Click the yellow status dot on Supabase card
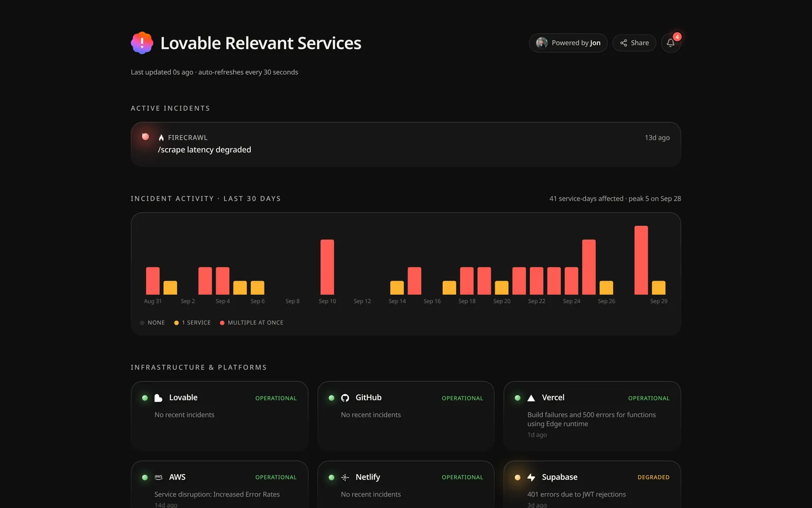The image size is (812, 508). click(x=518, y=478)
